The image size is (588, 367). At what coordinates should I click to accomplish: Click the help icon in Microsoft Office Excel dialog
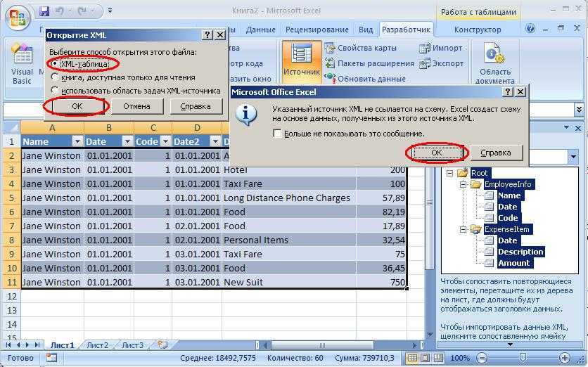[x=507, y=92]
